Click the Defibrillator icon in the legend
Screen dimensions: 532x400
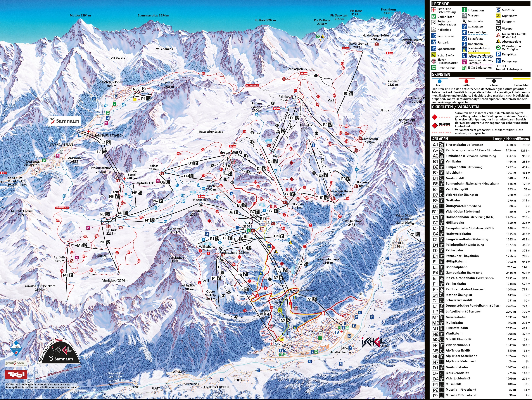pos(434,17)
